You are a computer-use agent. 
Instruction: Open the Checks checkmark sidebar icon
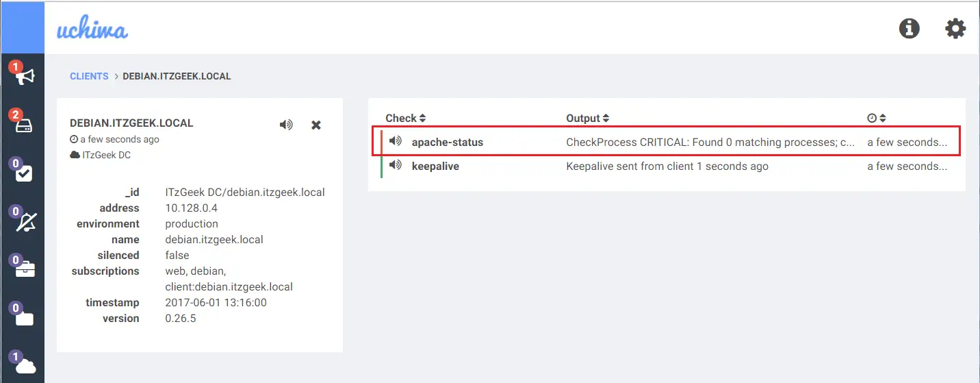(24, 174)
